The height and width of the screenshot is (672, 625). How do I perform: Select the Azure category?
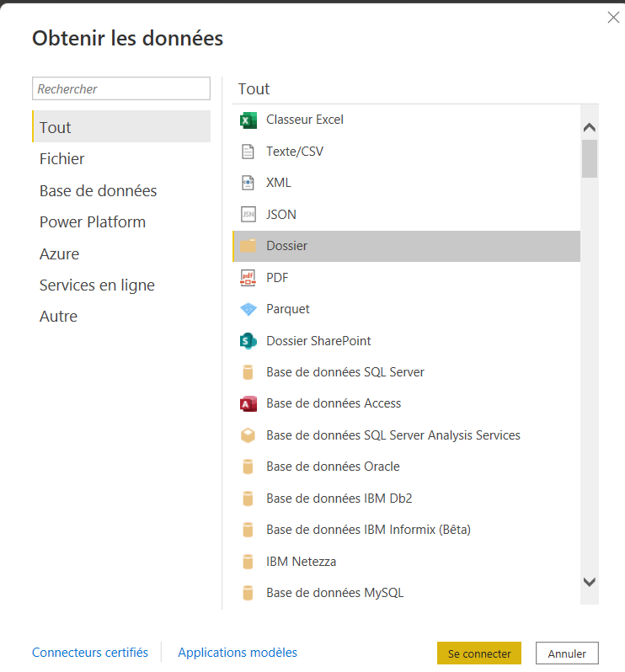60,254
